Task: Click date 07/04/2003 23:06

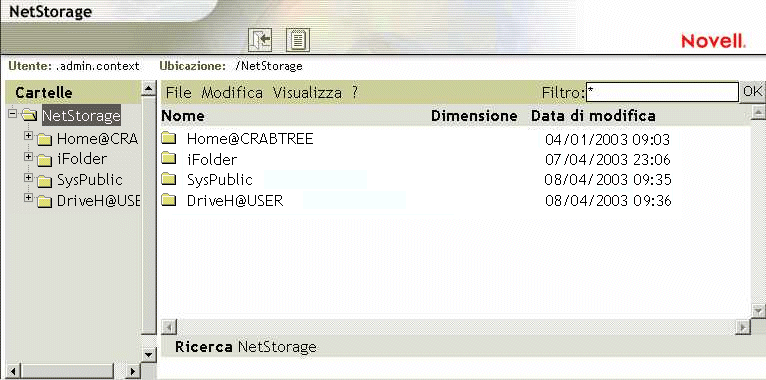Action: point(608,160)
